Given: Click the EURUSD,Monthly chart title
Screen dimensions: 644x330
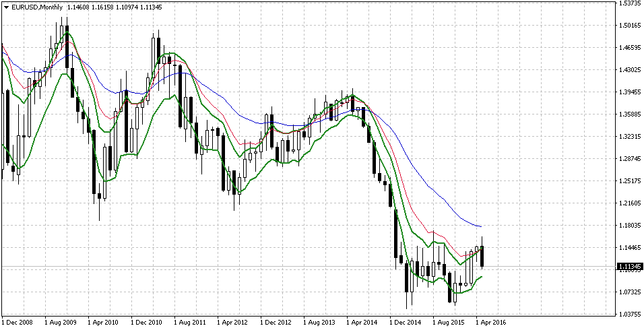Looking at the screenshot, I should pyautogui.click(x=37, y=7).
